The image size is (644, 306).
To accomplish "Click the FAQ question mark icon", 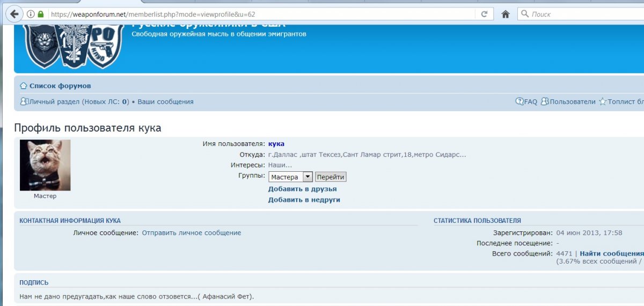I will coord(519,101).
